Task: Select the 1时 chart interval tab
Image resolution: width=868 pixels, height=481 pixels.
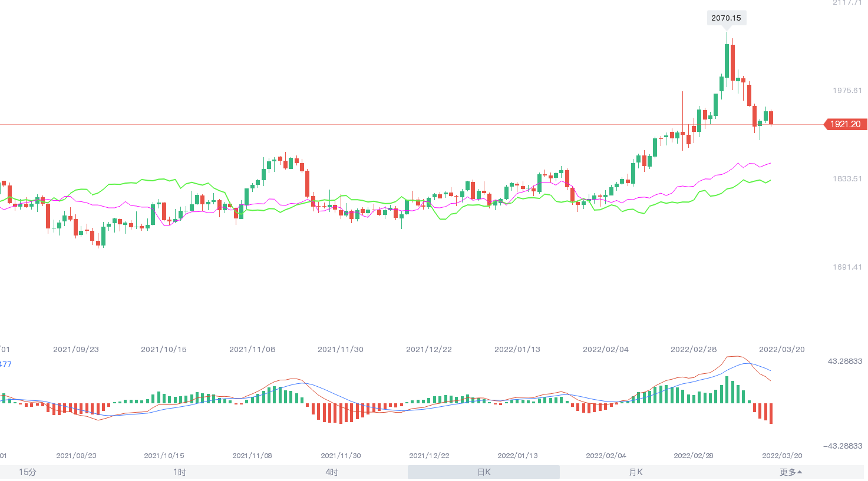Action: pos(180,472)
